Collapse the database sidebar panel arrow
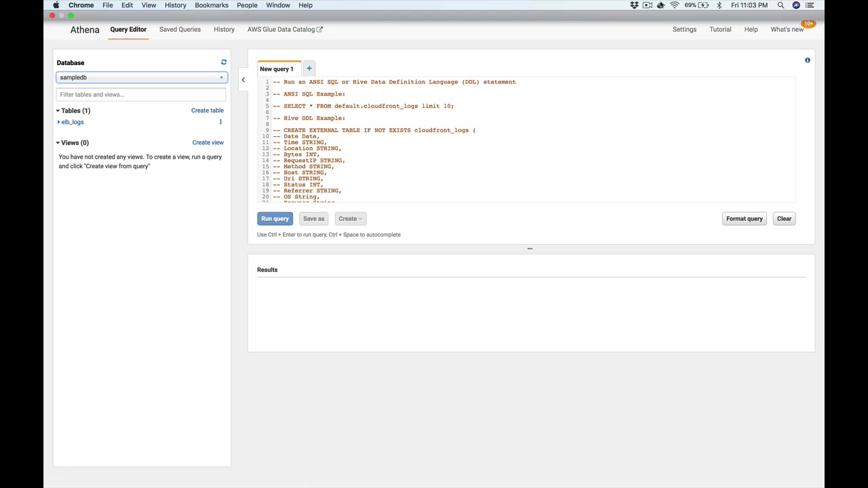 pyautogui.click(x=243, y=80)
